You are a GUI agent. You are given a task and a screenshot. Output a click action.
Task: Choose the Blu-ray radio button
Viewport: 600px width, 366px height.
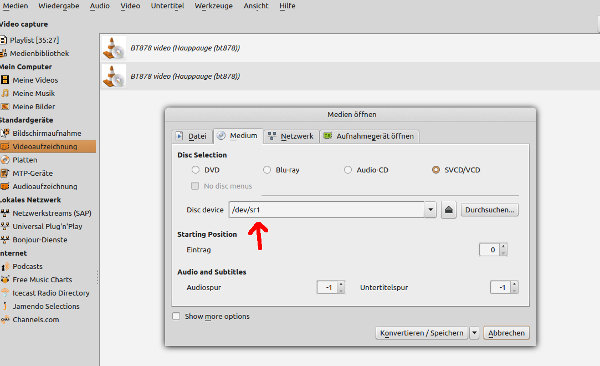click(267, 170)
